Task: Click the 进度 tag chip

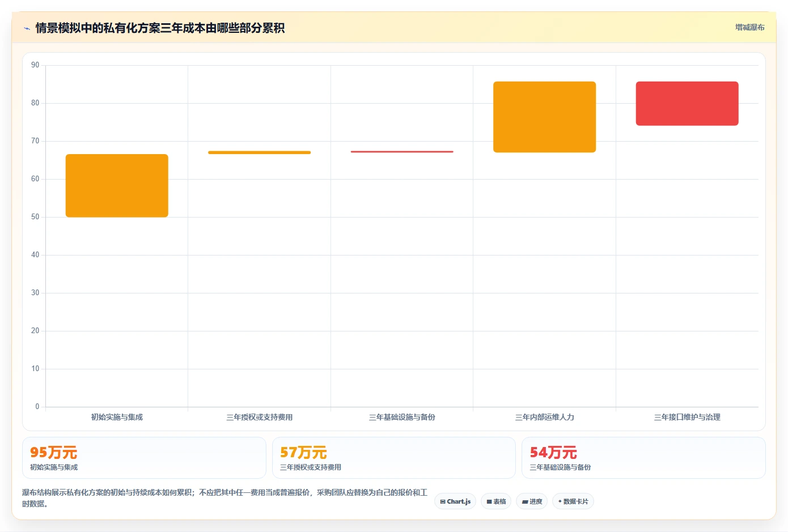Action: [532, 501]
